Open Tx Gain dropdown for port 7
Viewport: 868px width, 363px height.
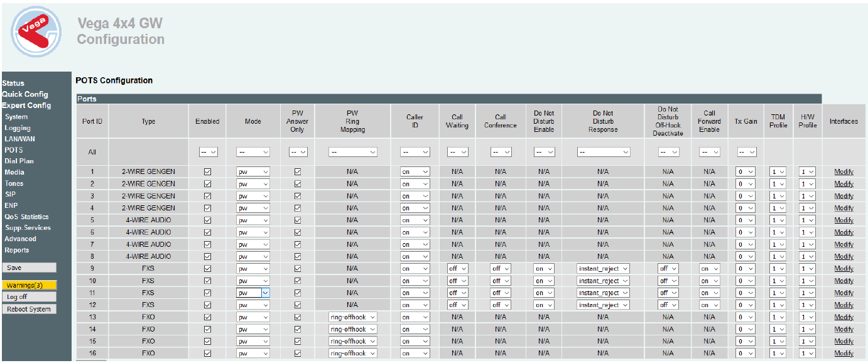pyautogui.click(x=746, y=244)
